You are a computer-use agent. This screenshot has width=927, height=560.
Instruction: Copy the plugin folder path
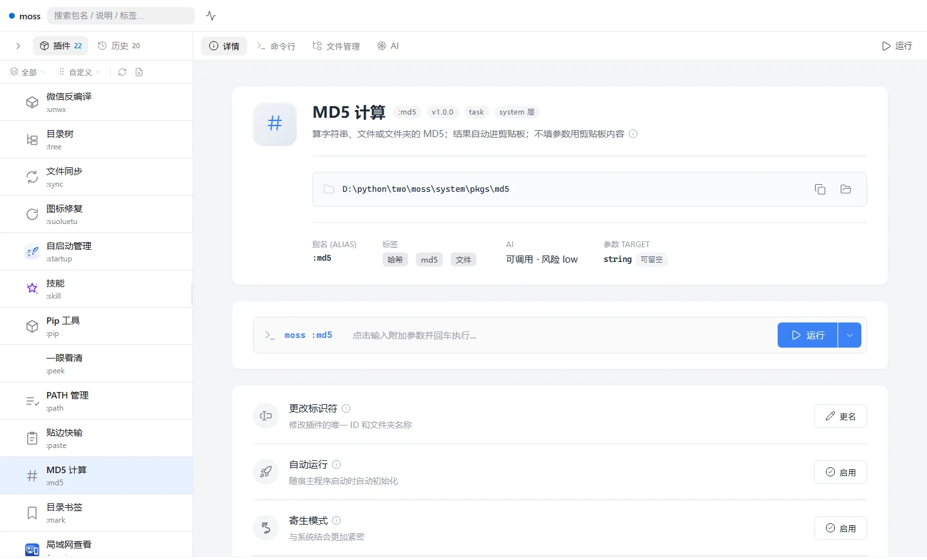coord(820,189)
